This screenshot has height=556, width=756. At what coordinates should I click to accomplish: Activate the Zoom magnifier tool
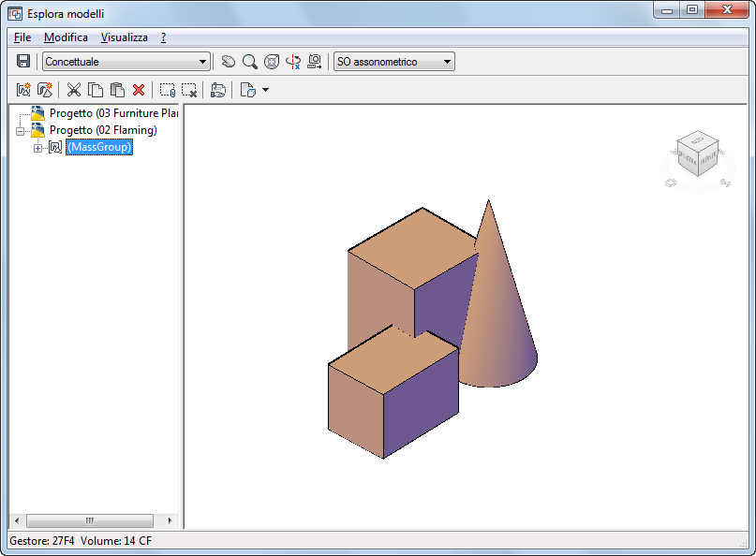250,62
